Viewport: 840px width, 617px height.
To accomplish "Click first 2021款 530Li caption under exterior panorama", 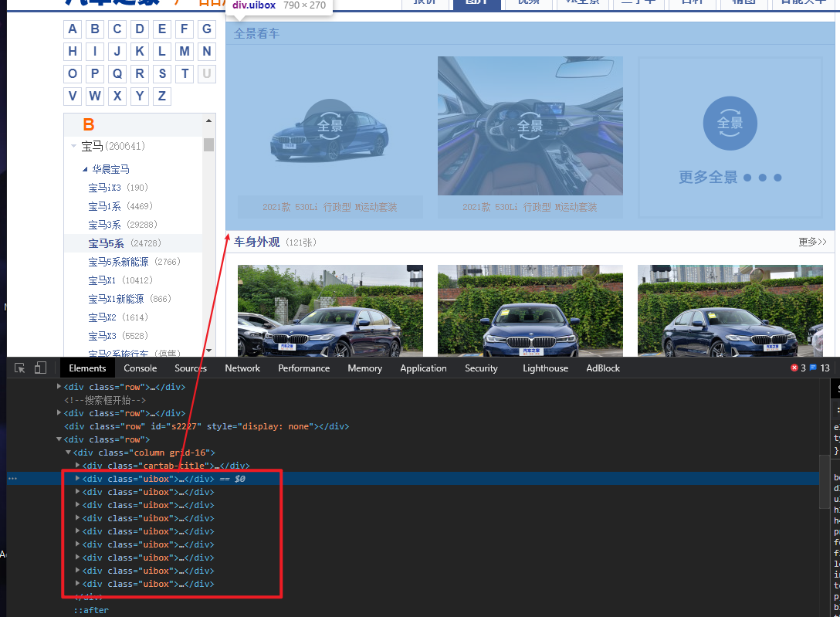I will [x=330, y=207].
